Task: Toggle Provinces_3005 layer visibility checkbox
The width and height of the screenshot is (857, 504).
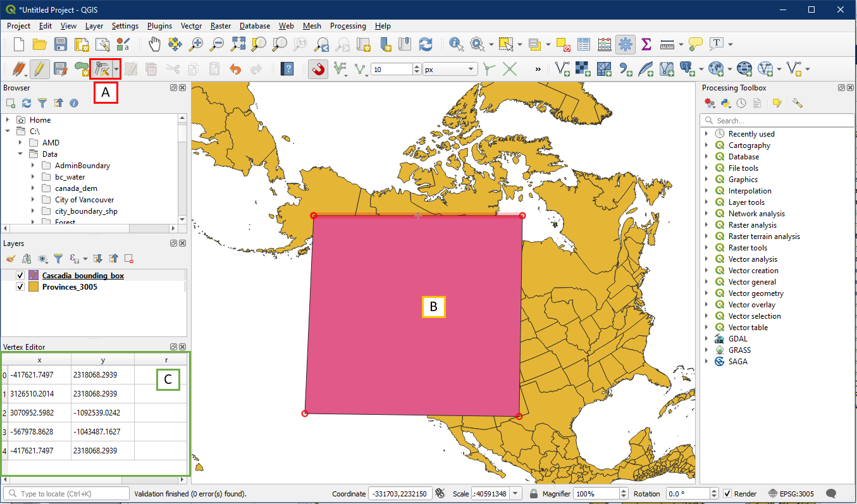Action: (20, 287)
